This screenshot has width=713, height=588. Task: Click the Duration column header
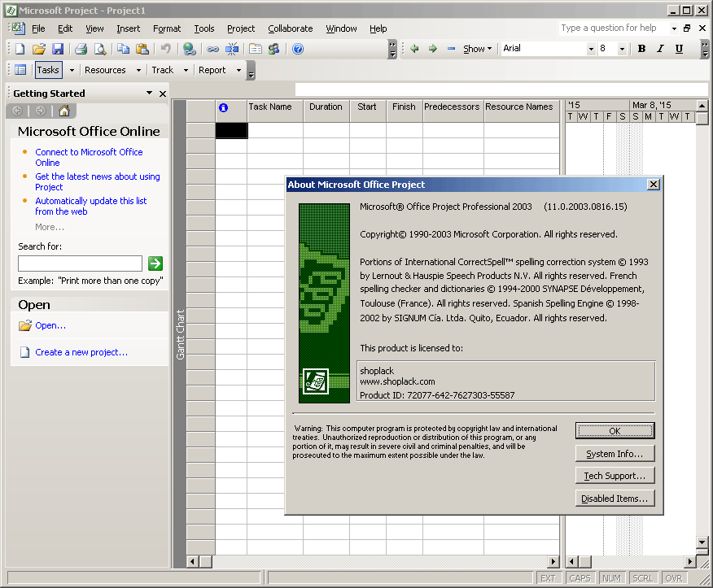326,111
